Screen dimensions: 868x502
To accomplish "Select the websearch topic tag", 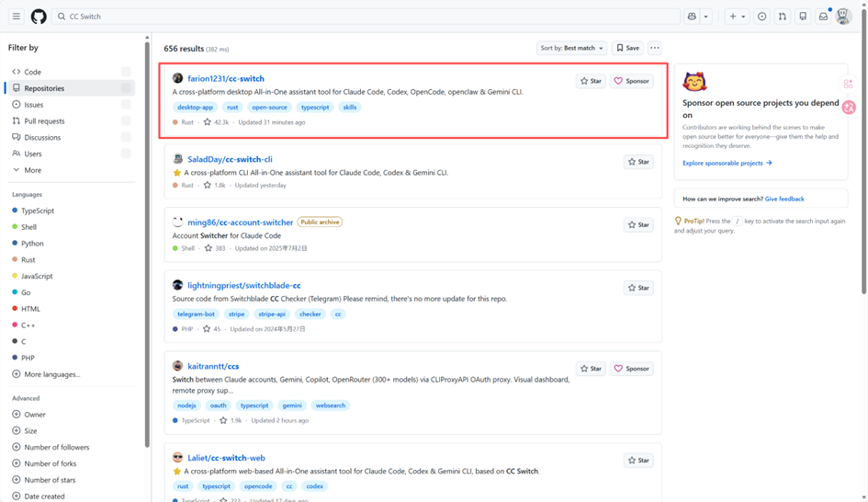I will tap(331, 405).
